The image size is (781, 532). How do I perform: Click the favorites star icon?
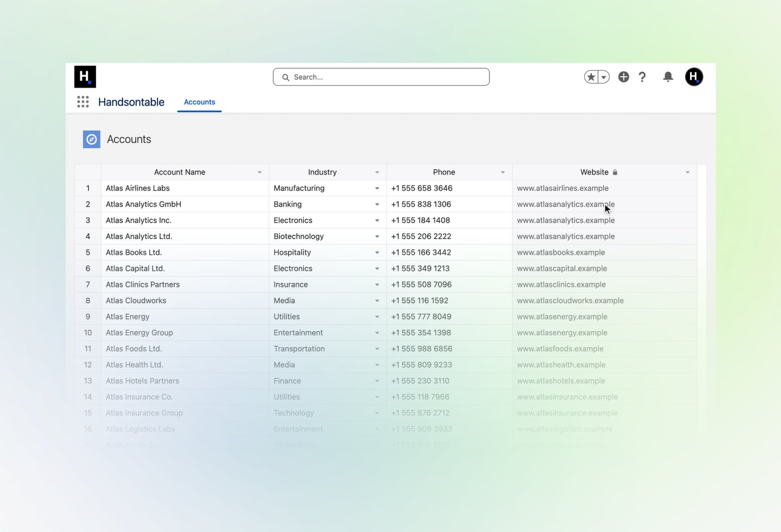click(591, 77)
